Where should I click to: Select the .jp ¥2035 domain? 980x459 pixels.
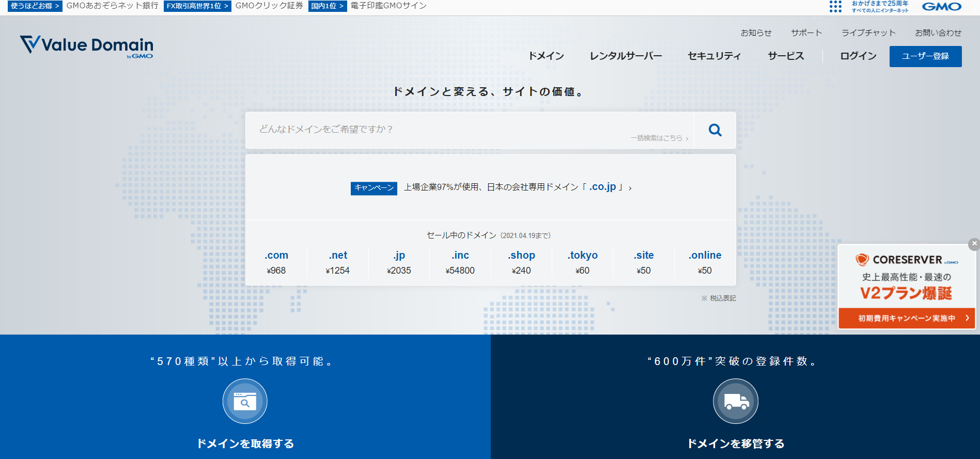(399, 262)
